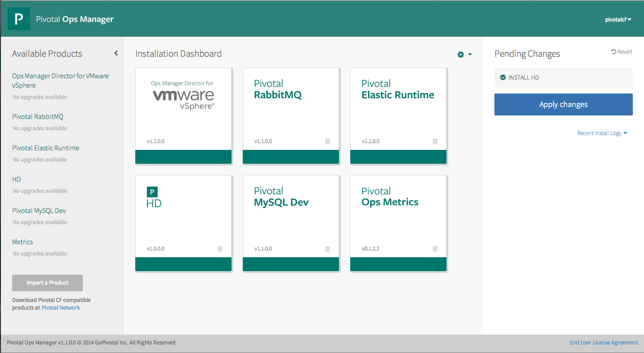Delete Pivotal Elastic Runtime via trash icon
644x353 pixels.
click(435, 141)
